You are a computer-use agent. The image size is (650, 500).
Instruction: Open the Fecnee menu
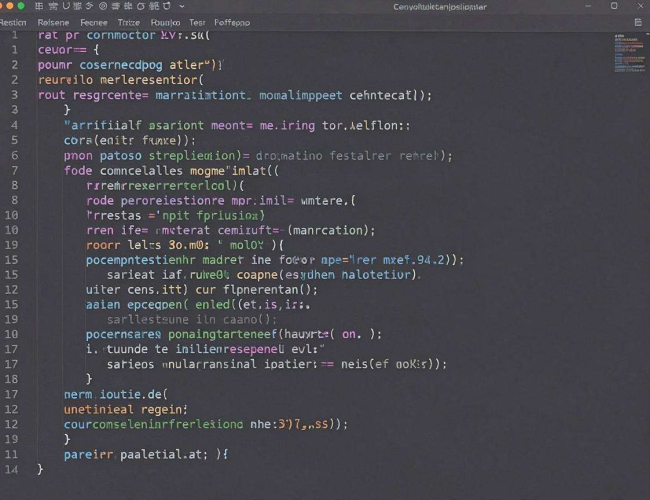(94, 22)
